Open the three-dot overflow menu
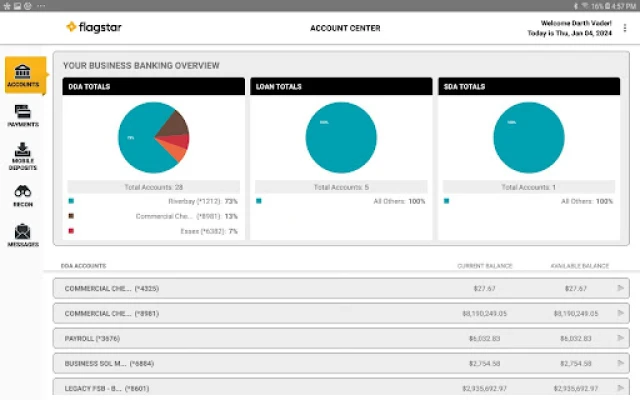The image size is (640, 400). coord(625,28)
